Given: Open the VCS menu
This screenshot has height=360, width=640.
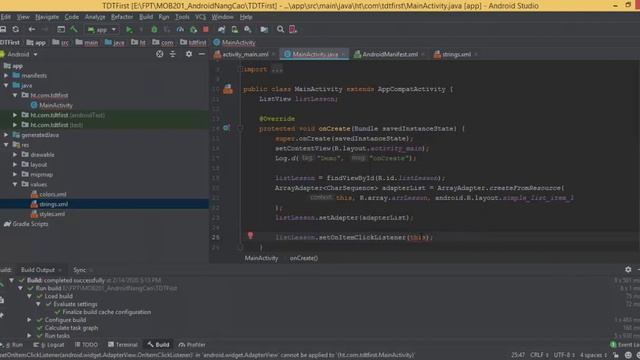Looking at the screenshot, I should 200,17.
